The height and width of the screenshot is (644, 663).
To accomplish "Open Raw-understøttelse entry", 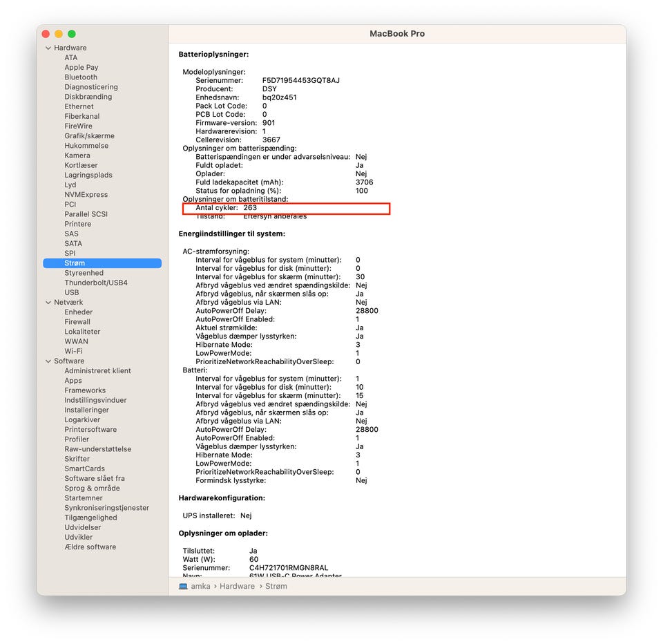I will [x=97, y=448].
